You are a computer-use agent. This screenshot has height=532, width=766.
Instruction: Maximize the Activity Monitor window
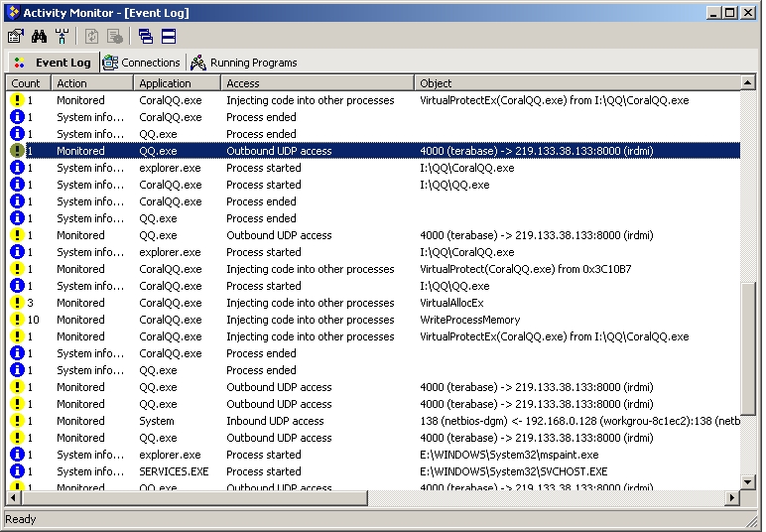tap(730, 13)
